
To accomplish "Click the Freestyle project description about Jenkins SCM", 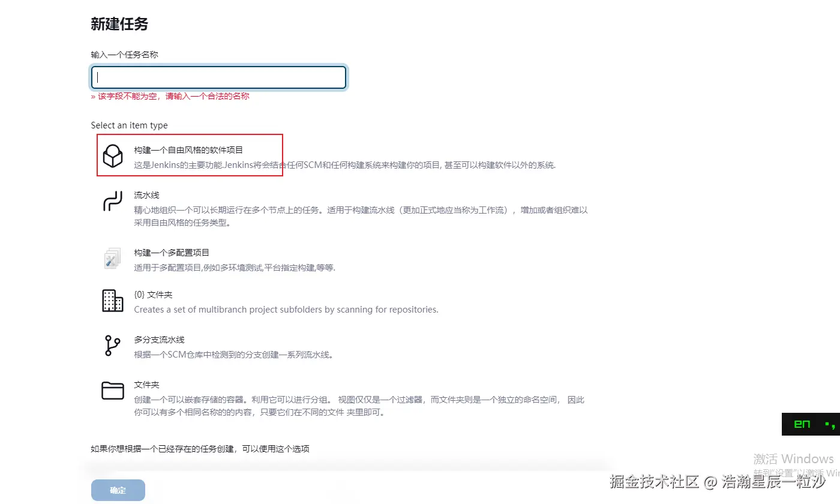I will tap(345, 165).
